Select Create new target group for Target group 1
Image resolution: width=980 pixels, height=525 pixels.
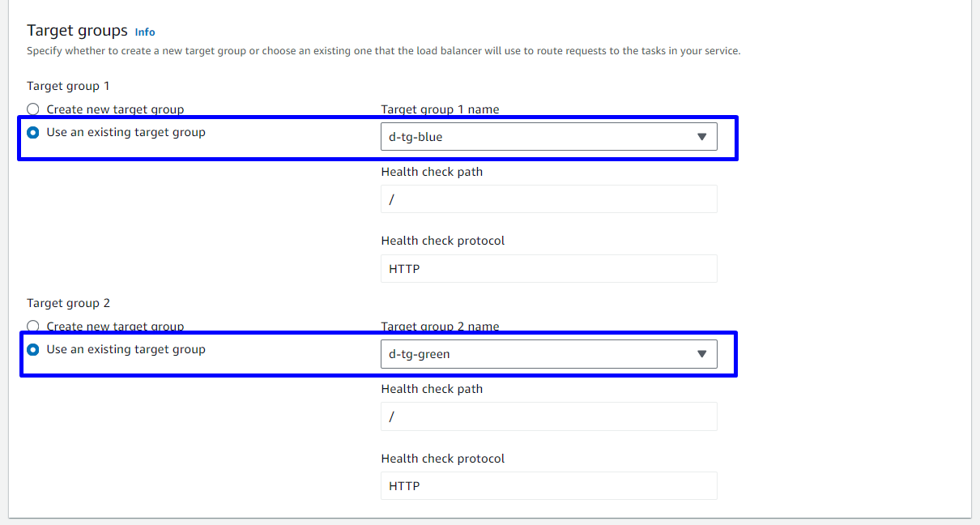(33, 109)
